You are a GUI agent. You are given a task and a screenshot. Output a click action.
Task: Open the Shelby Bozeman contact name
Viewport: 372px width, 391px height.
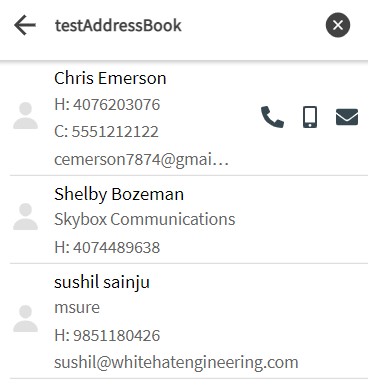point(119,194)
